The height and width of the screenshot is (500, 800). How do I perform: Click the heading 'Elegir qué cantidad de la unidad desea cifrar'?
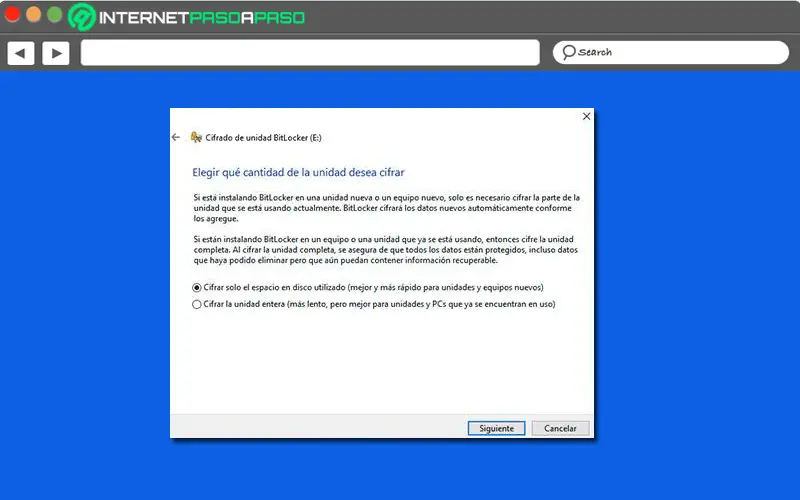[298, 172]
